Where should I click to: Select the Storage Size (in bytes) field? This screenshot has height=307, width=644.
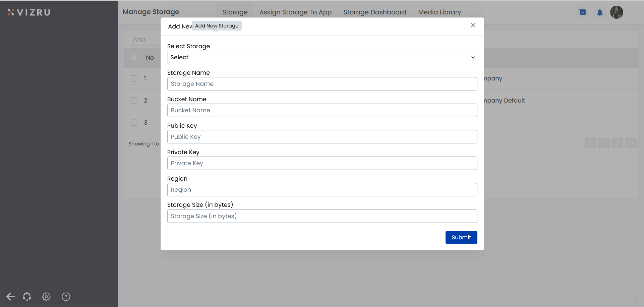tap(322, 216)
